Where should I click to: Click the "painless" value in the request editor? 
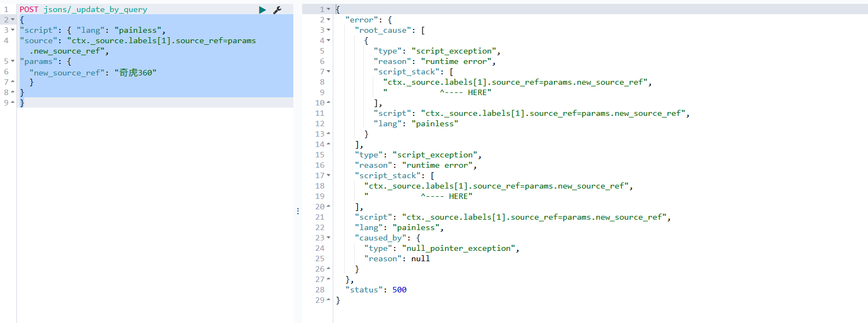coord(138,30)
